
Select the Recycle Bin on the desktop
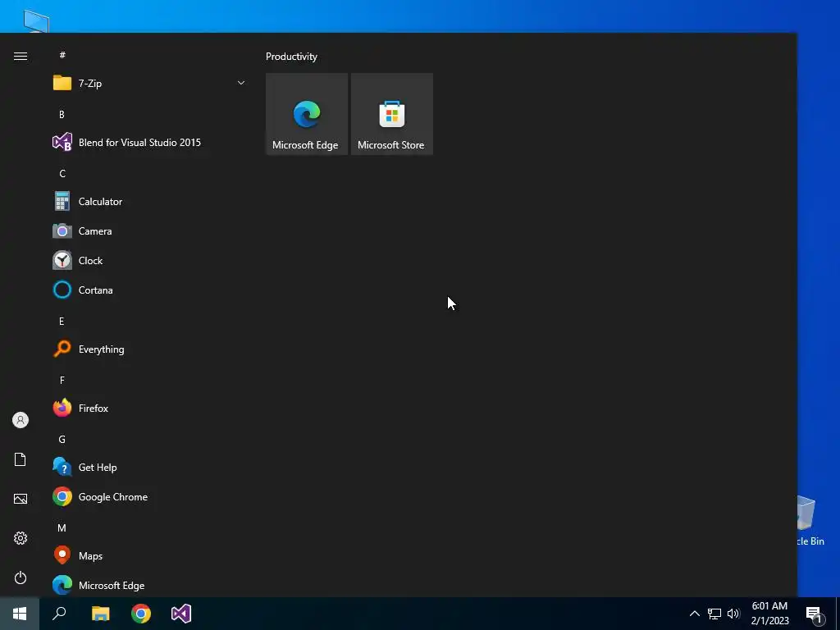[810, 521]
